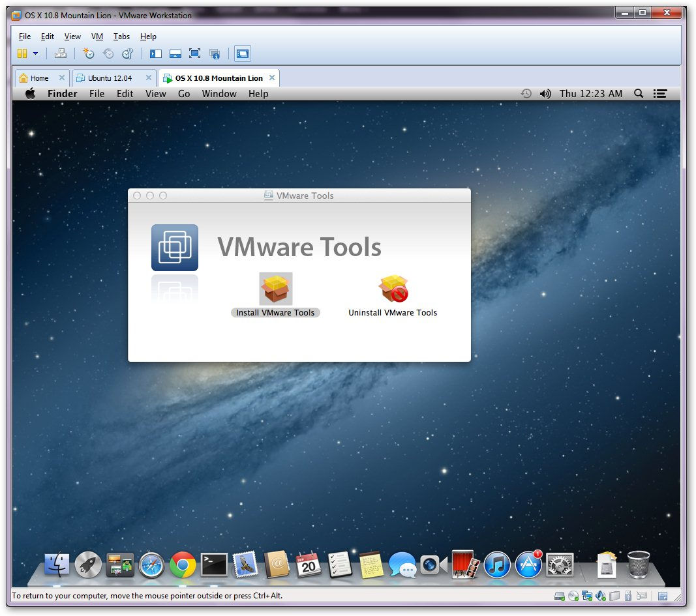The height and width of the screenshot is (616, 696).
Task: Click the Suspend (pause) VM toolbar button
Action: [22, 53]
